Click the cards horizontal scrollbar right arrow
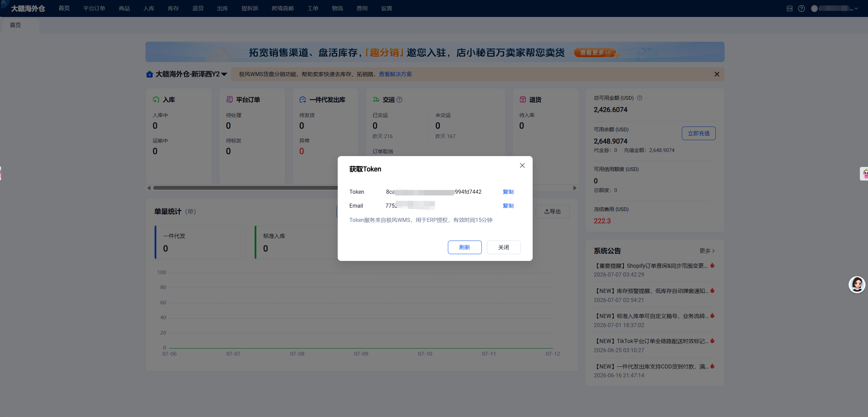This screenshot has height=417, width=868. click(x=575, y=188)
